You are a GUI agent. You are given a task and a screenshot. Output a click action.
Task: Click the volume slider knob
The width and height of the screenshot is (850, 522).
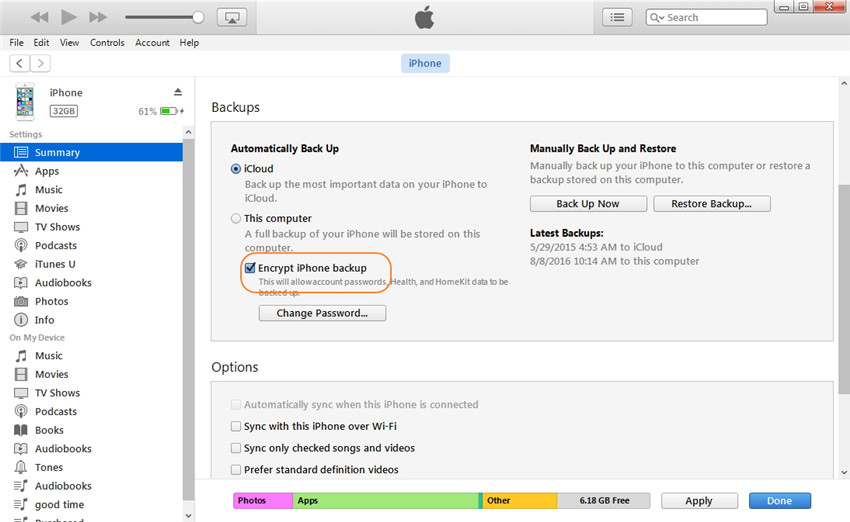[x=198, y=17]
